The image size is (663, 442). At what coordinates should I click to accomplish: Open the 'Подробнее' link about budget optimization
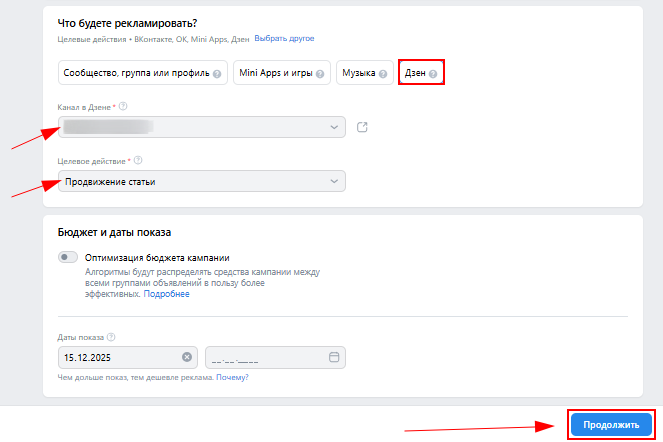pos(166,294)
